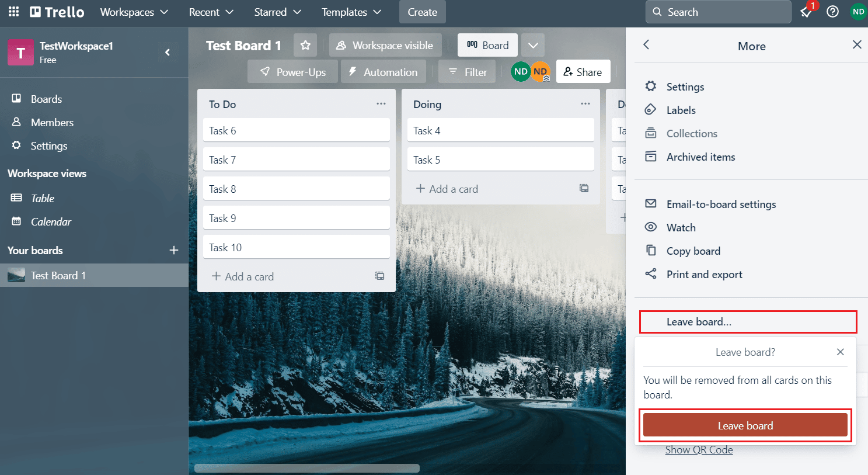The image size is (868, 475).
Task: Click the green ND member avatar
Action: 521,72
